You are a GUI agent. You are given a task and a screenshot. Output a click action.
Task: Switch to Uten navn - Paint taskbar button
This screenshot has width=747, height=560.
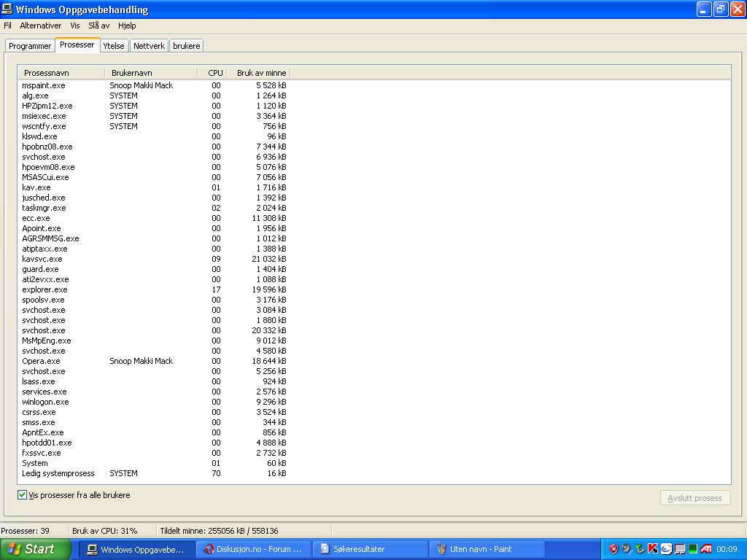[x=487, y=549]
